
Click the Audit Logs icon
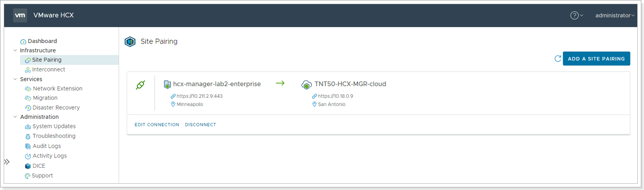point(28,146)
